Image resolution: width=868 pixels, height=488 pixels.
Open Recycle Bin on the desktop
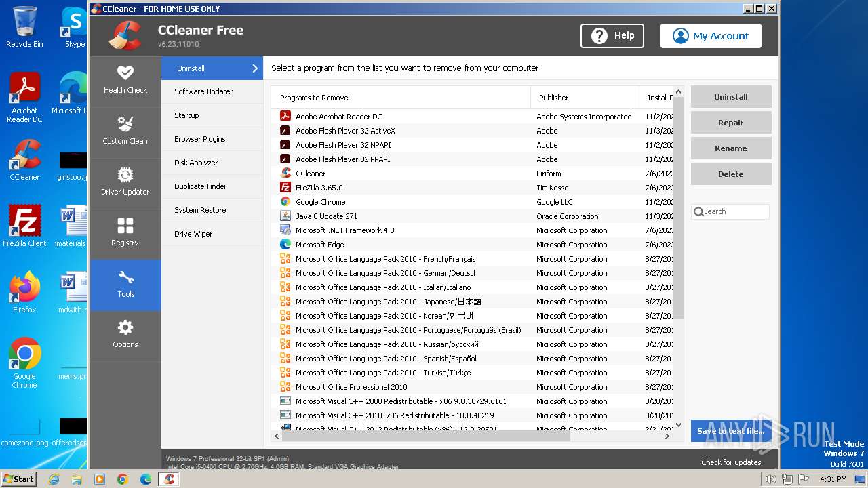click(24, 28)
